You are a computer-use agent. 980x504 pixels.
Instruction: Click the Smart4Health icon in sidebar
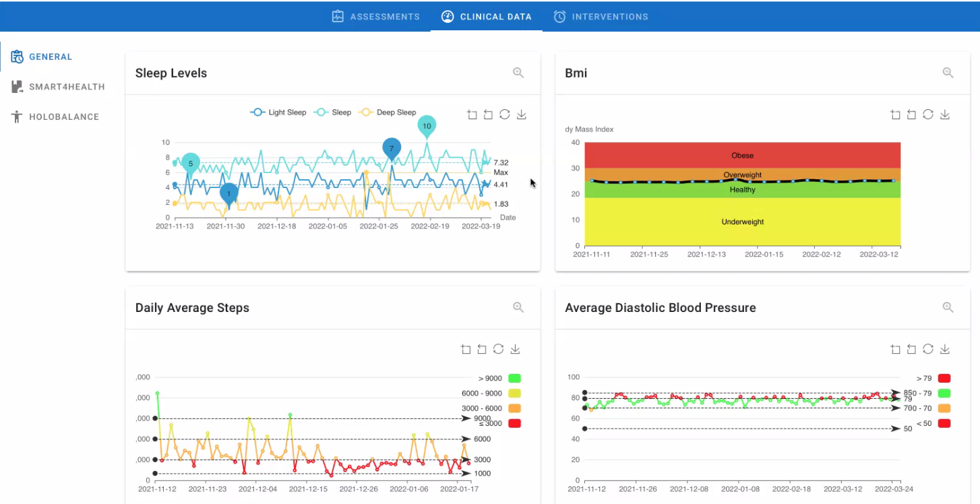tap(18, 87)
